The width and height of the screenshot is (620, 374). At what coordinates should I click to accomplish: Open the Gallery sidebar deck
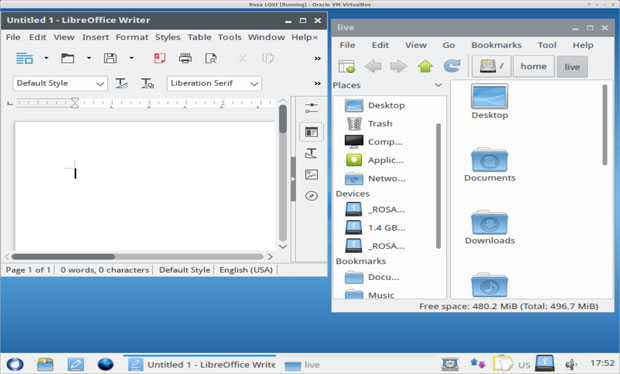[311, 174]
